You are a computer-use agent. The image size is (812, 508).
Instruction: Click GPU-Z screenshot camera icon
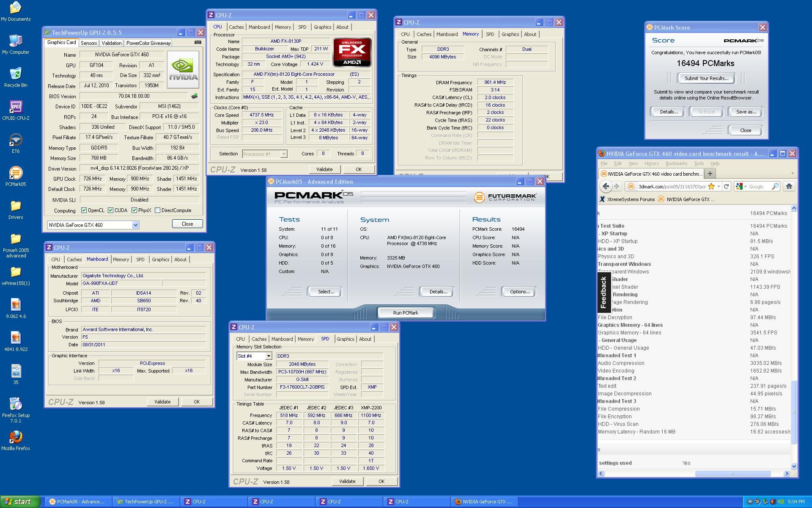coord(198,42)
